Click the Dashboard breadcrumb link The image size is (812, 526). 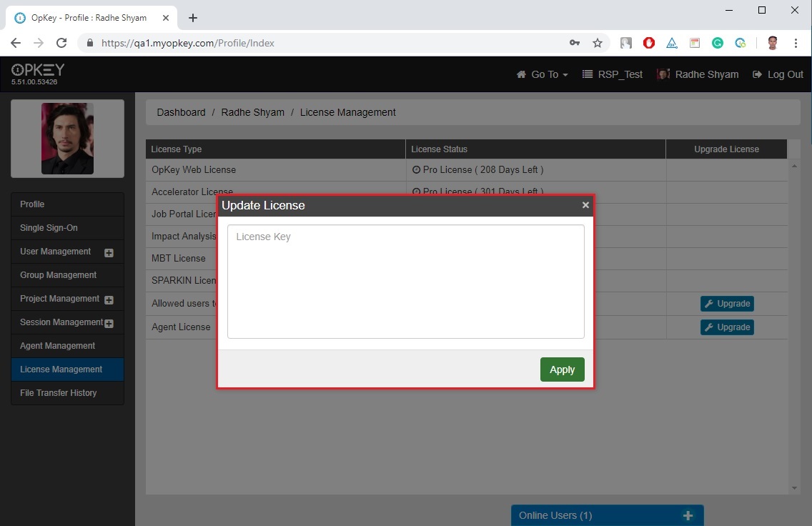click(182, 112)
